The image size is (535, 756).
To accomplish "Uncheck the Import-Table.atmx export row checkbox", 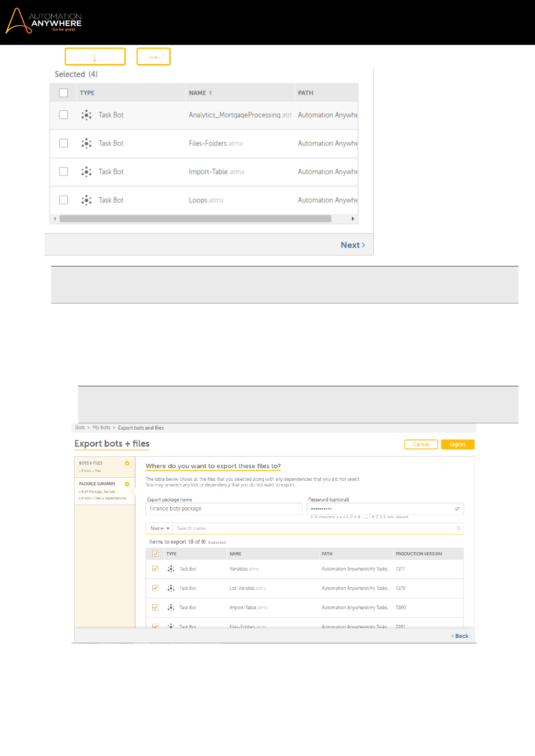I will pos(155,607).
